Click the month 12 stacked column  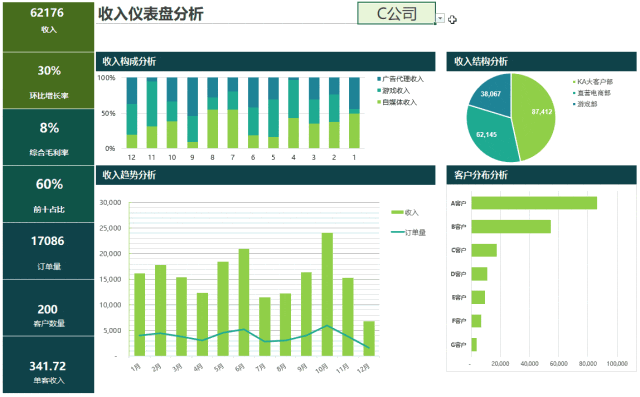click(132, 113)
